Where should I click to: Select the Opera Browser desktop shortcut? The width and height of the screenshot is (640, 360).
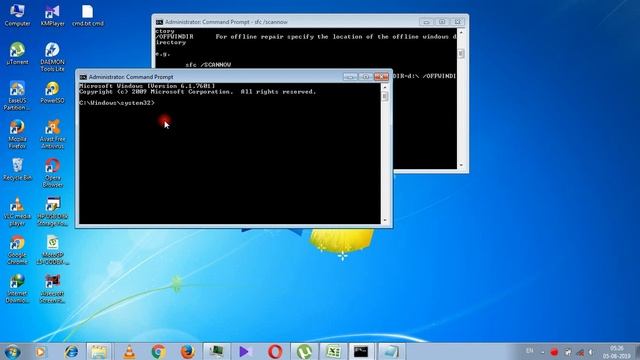point(52,173)
